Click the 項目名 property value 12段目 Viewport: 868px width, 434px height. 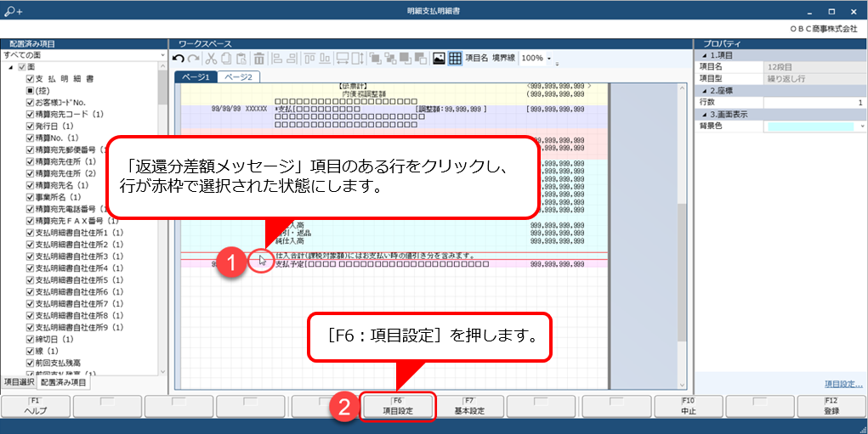click(x=814, y=67)
